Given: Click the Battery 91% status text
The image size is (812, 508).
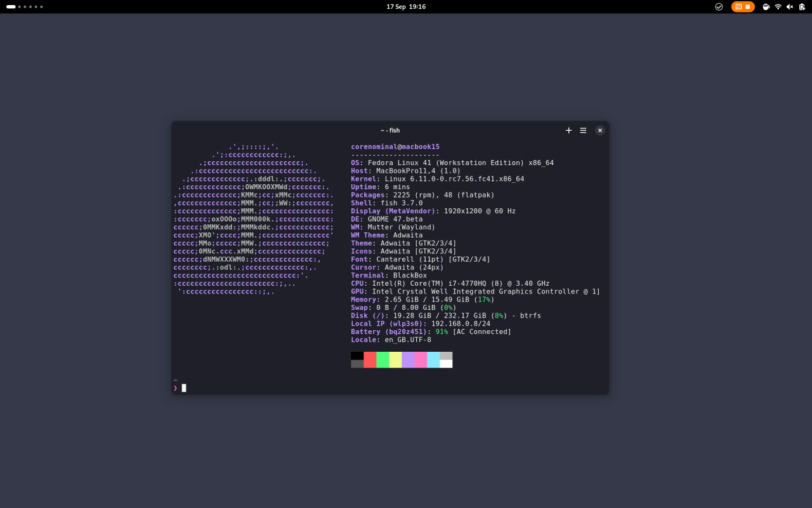Looking at the screenshot, I should tap(443, 331).
